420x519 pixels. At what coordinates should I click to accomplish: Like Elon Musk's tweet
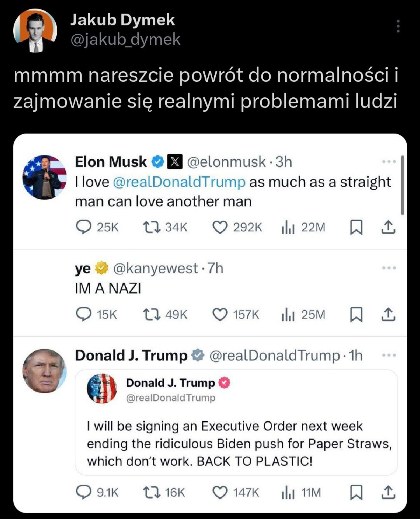[220, 227]
